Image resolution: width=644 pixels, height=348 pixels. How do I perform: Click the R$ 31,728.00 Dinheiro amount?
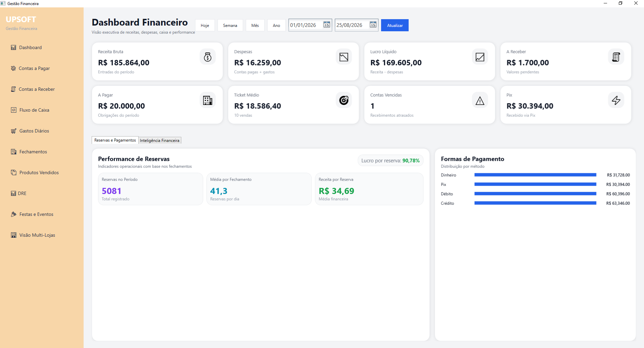click(x=618, y=175)
